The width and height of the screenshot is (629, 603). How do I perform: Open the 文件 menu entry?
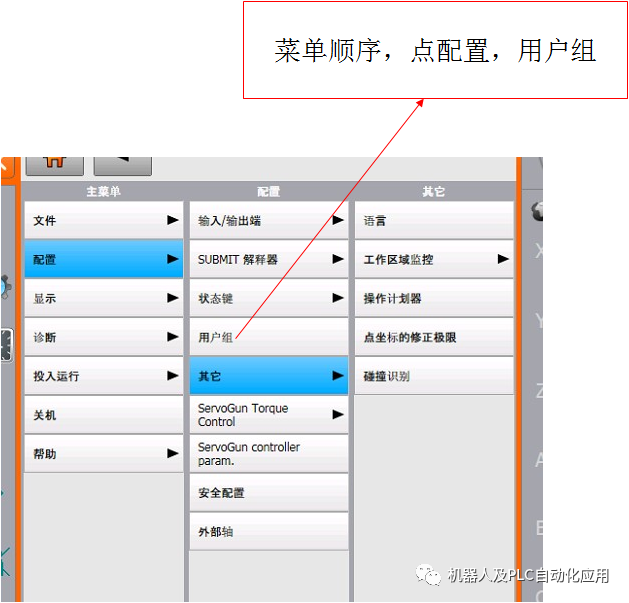(103, 220)
